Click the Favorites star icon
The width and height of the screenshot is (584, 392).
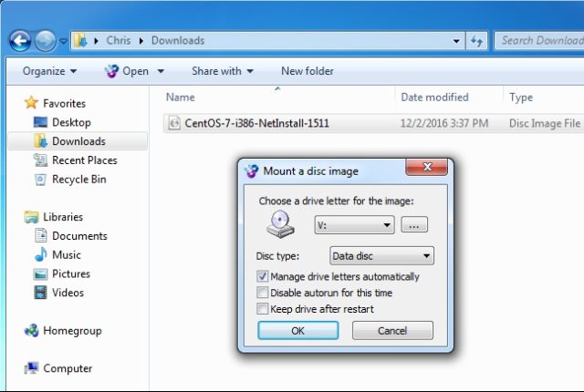[x=31, y=103]
